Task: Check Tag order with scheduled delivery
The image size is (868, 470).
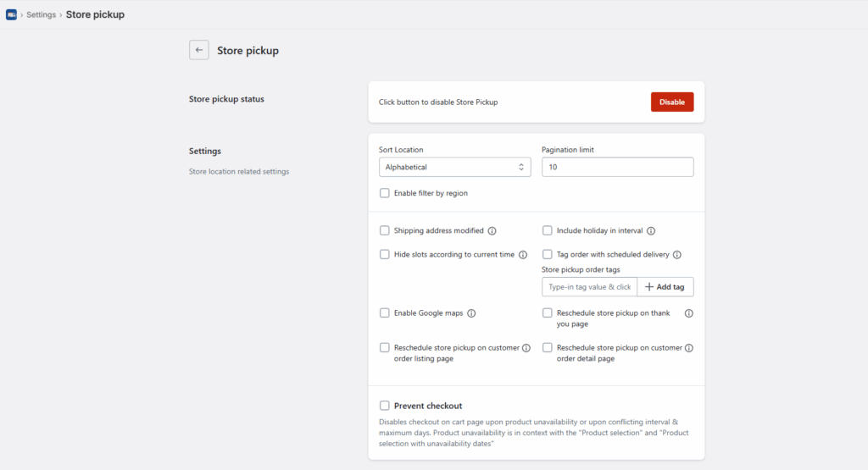Action: point(547,254)
